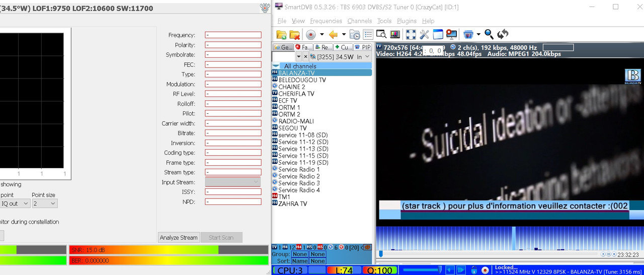
Task: Select 'Service Radio 3' in channel list
Action: click(299, 183)
